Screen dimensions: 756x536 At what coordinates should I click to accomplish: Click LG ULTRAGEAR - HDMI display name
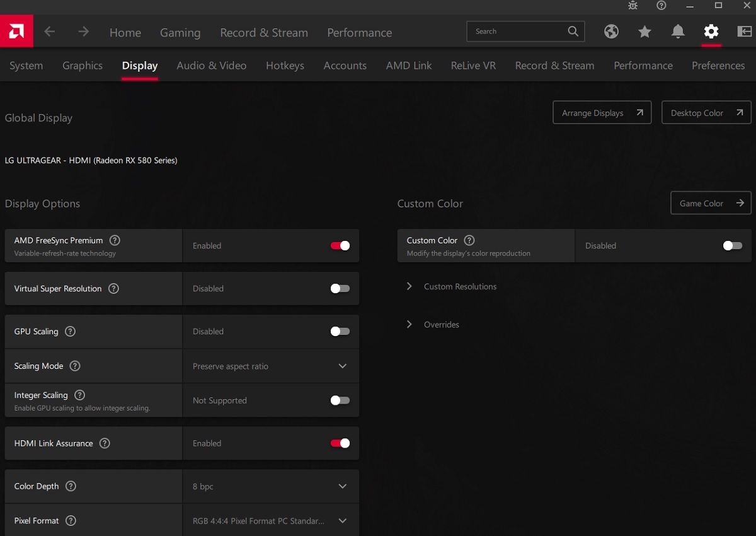click(x=91, y=160)
